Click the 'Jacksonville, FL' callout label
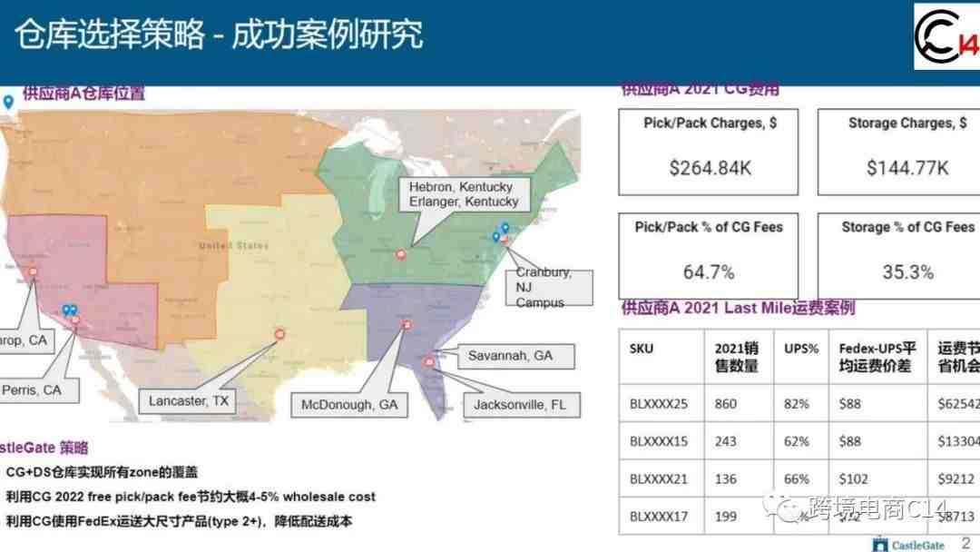The image size is (980, 552). [x=521, y=405]
